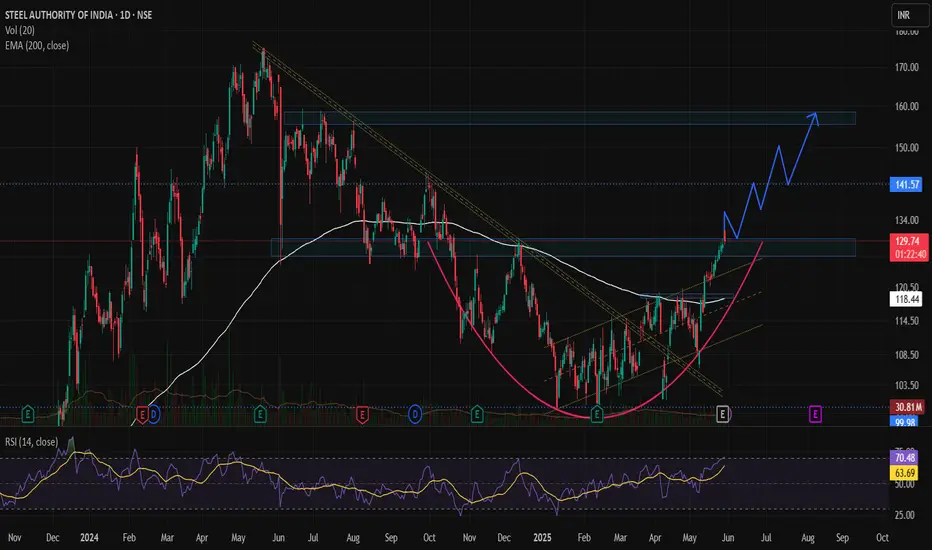Open the red E earnings marker in February 2024

(x=142, y=414)
